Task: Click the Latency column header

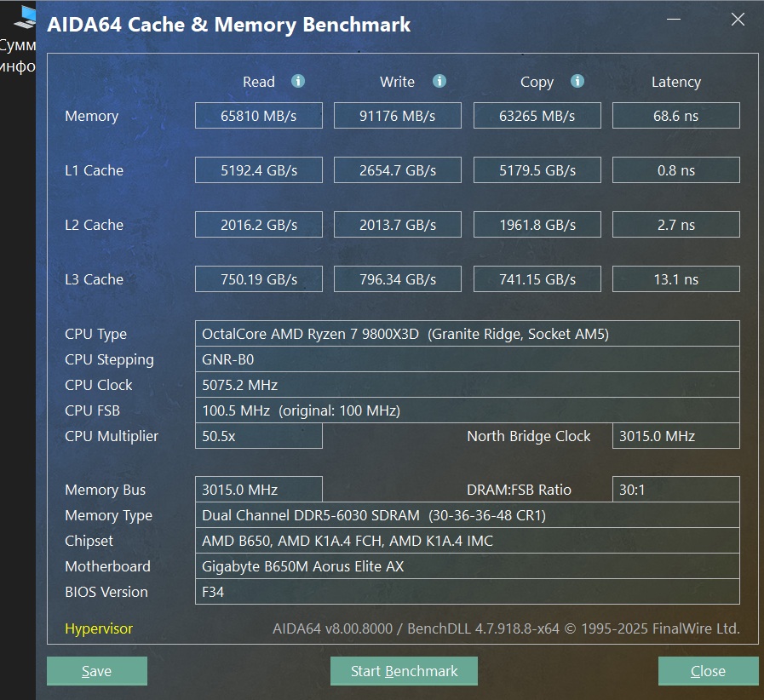Action: (676, 82)
